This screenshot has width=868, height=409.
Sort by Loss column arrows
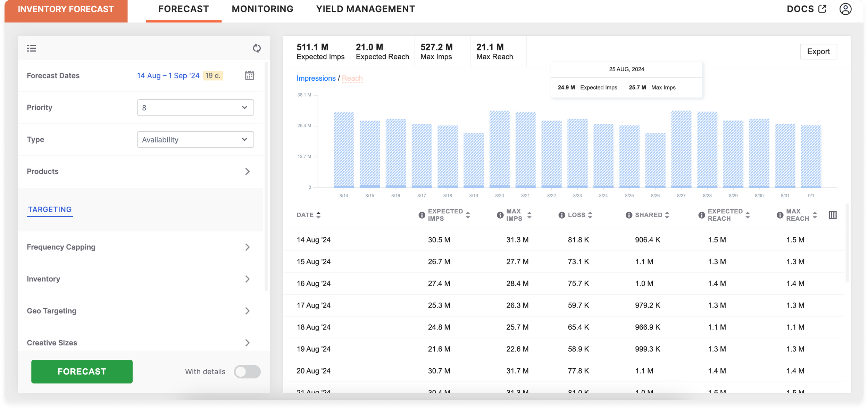coord(590,215)
